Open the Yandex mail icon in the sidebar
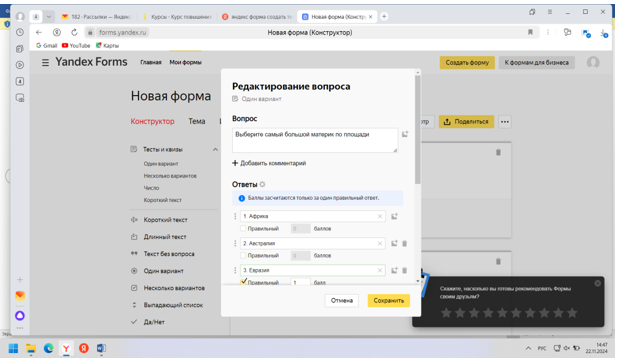 point(20,296)
